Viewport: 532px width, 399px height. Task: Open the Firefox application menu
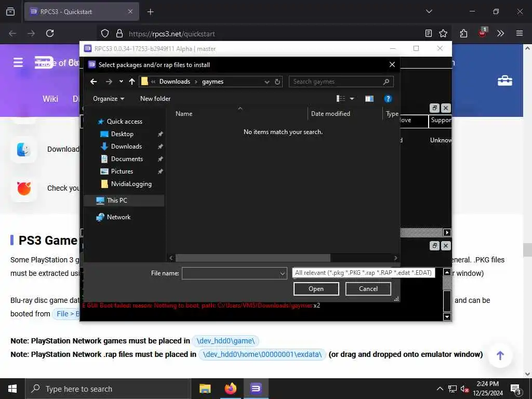pos(520,33)
